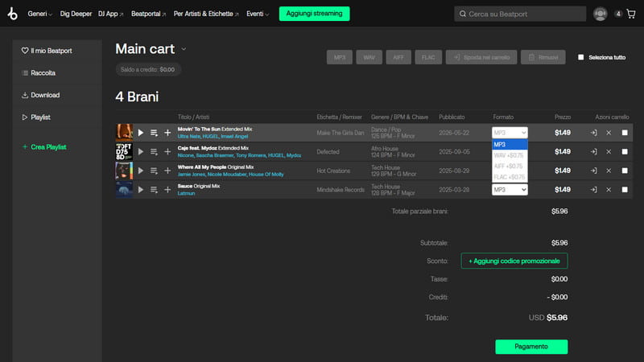Viewport: 644px width, 362px height.
Task: Click the Beatport logo icon
Action: click(13, 14)
